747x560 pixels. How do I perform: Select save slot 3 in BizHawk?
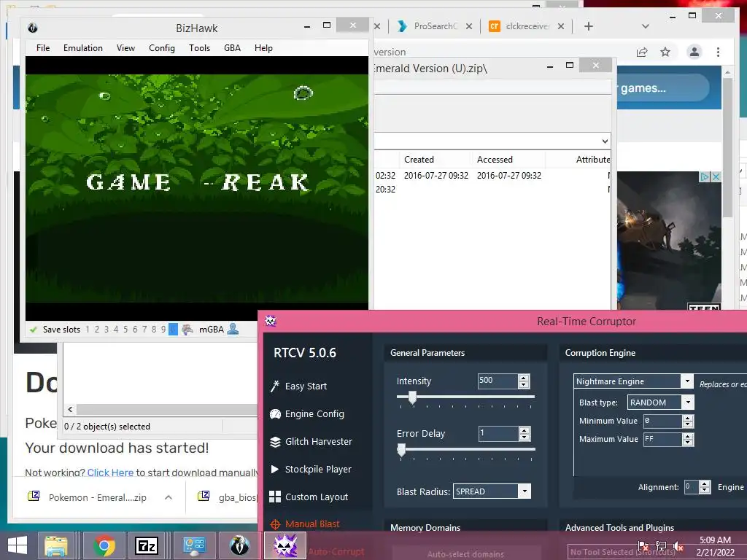click(x=107, y=330)
